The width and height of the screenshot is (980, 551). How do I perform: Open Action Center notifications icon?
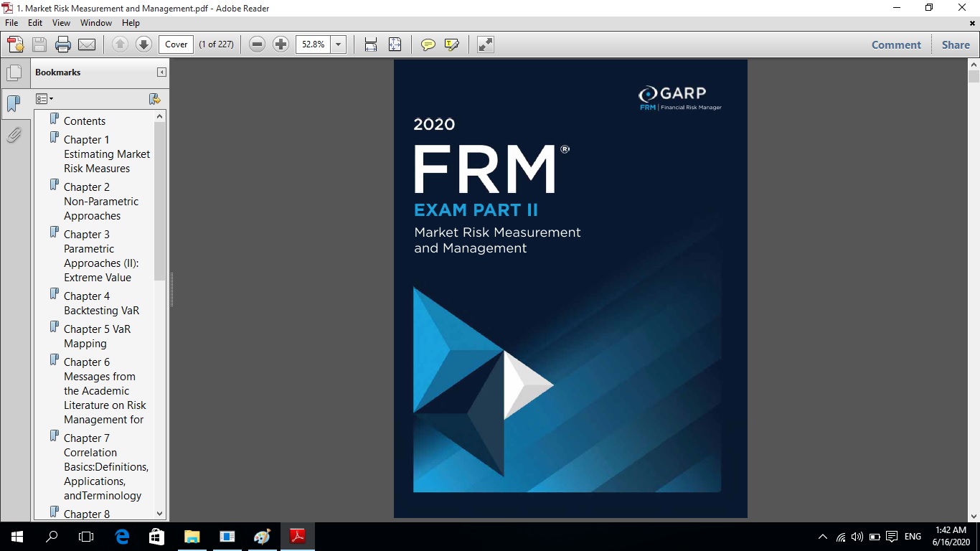pyautogui.click(x=892, y=537)
